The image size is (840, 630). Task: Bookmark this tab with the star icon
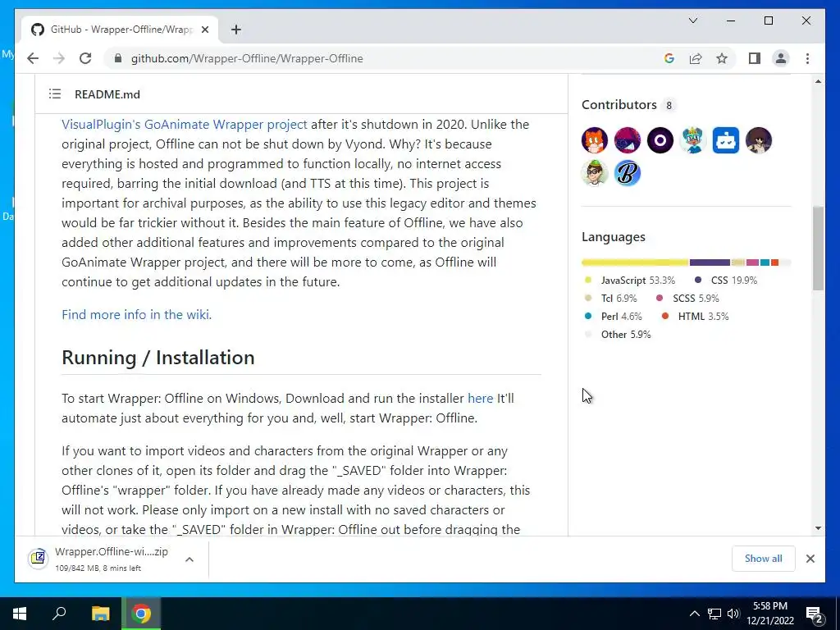coord(722,58)
